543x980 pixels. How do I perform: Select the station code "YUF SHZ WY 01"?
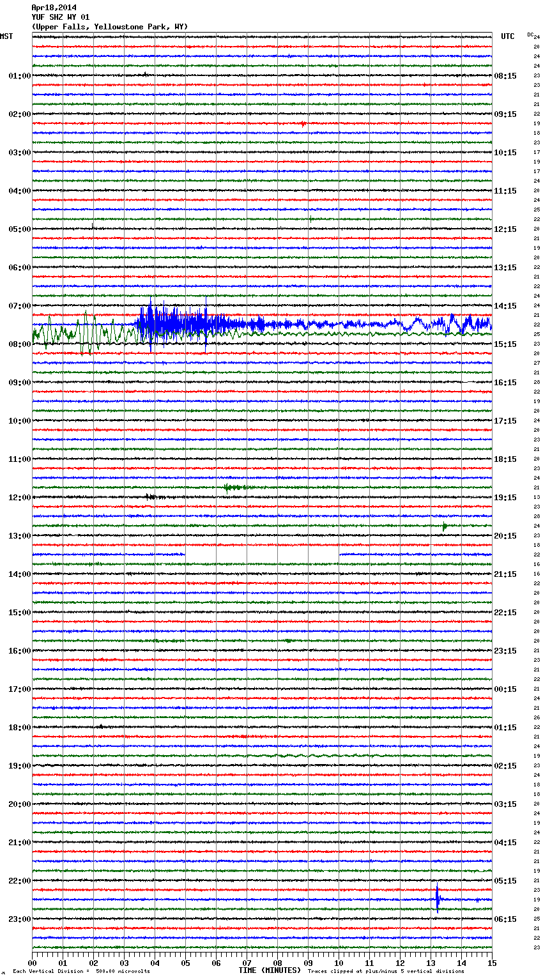point(60,17)
